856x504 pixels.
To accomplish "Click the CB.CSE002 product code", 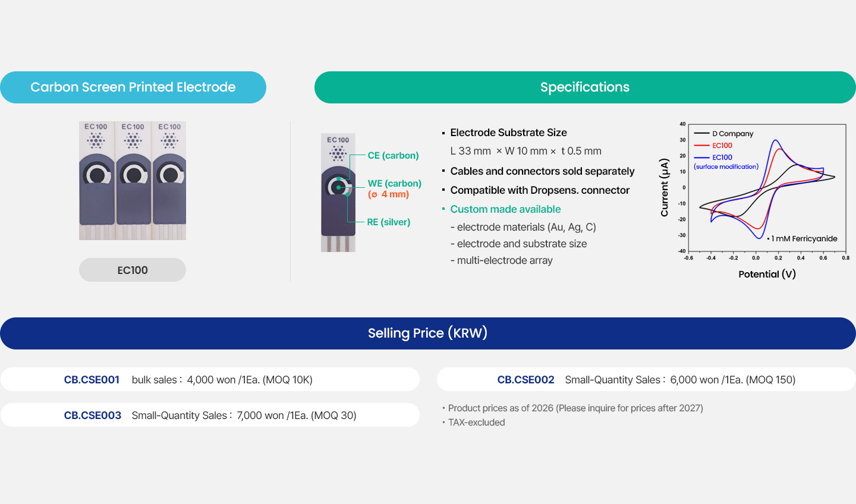I will click(x=525, y=380).
